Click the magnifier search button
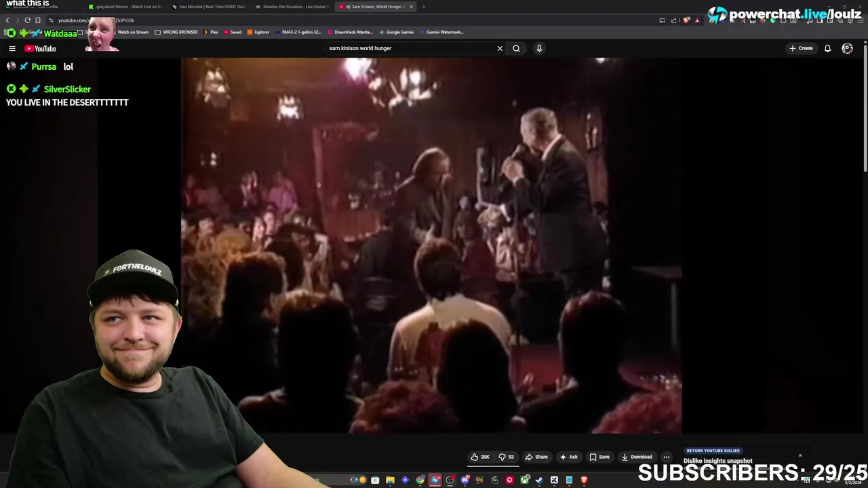Viewport: 868px width, 488px height. [x=516, y=48]
